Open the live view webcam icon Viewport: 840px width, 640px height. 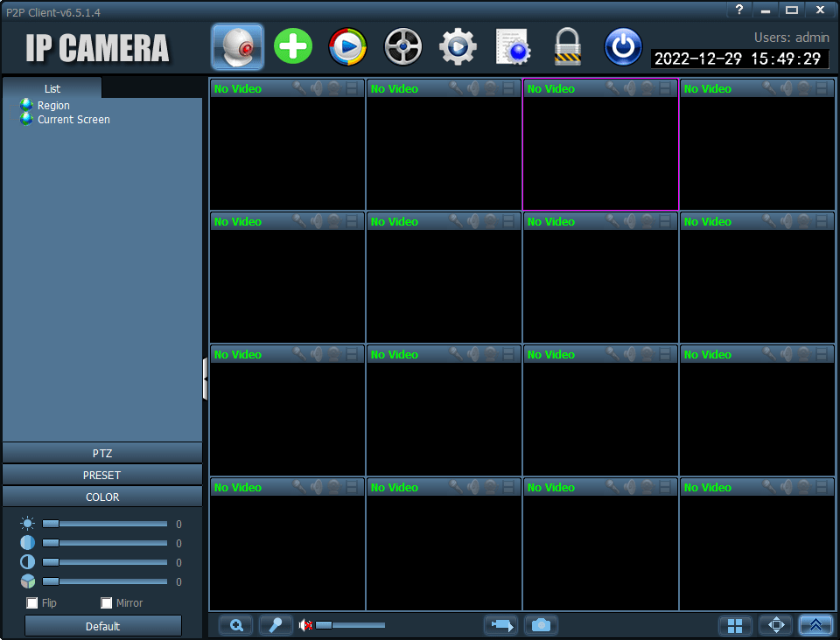[x=237, y=46]
